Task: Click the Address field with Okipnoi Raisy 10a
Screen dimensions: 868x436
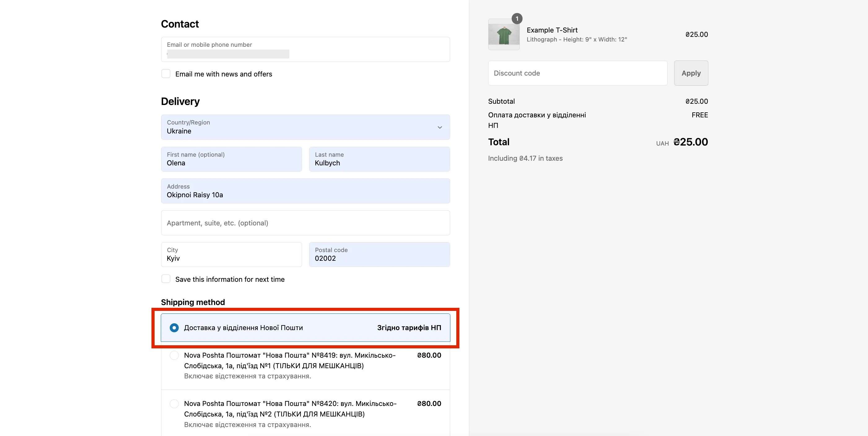Action: (x=305, y=191)
